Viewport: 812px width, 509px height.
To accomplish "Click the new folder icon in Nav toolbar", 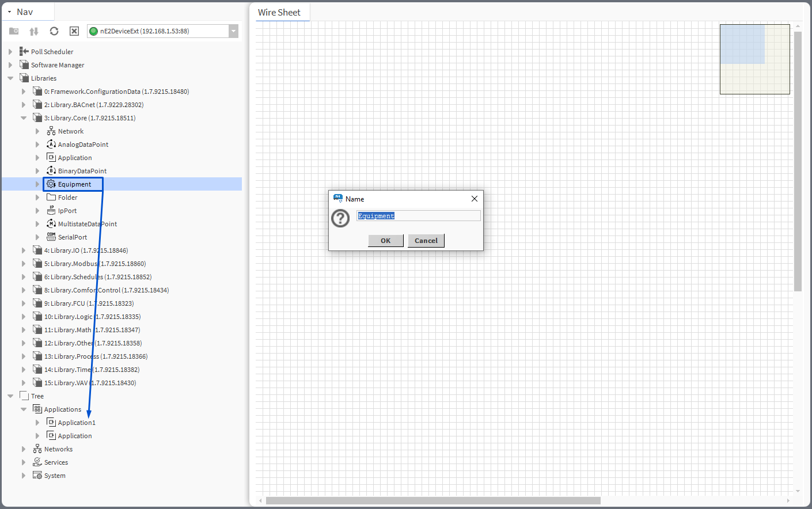I will coord(14,31).
